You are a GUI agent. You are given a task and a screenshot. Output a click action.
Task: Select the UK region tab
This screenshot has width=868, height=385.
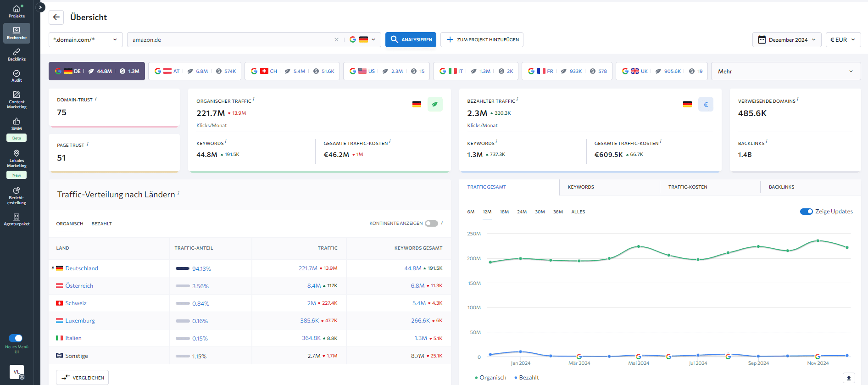[x=662, y=71]
